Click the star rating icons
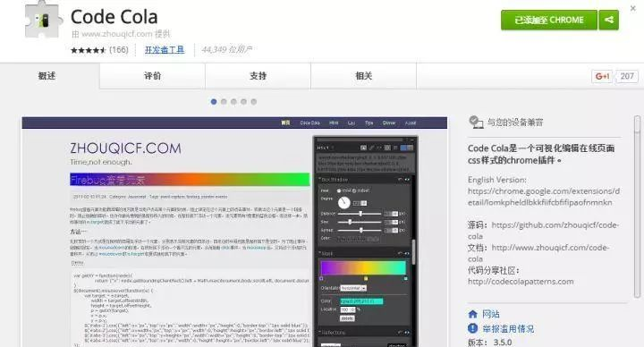Viewport: 644px width, 347px height. [89, 50]
